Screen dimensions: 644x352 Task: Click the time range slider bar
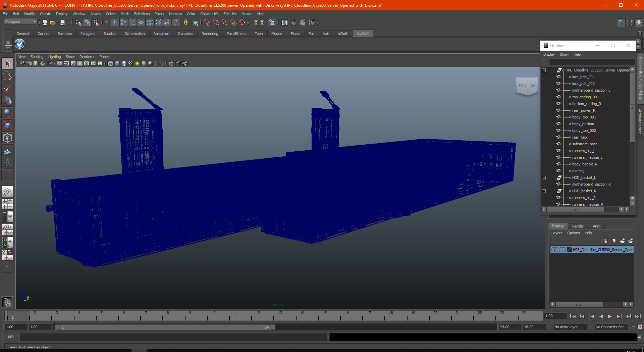(x=165, y=327)
